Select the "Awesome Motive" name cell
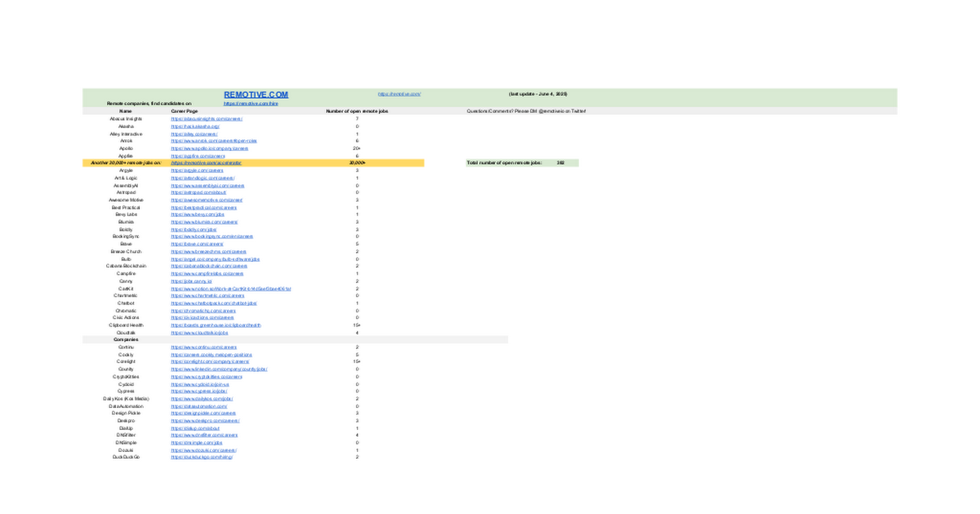 click(x=126, y=200)
